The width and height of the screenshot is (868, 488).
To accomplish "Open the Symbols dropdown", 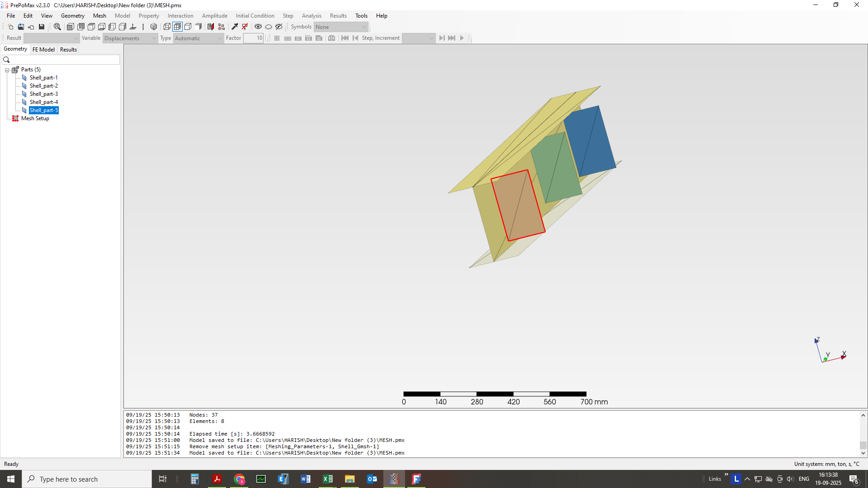I will point(341,27).
